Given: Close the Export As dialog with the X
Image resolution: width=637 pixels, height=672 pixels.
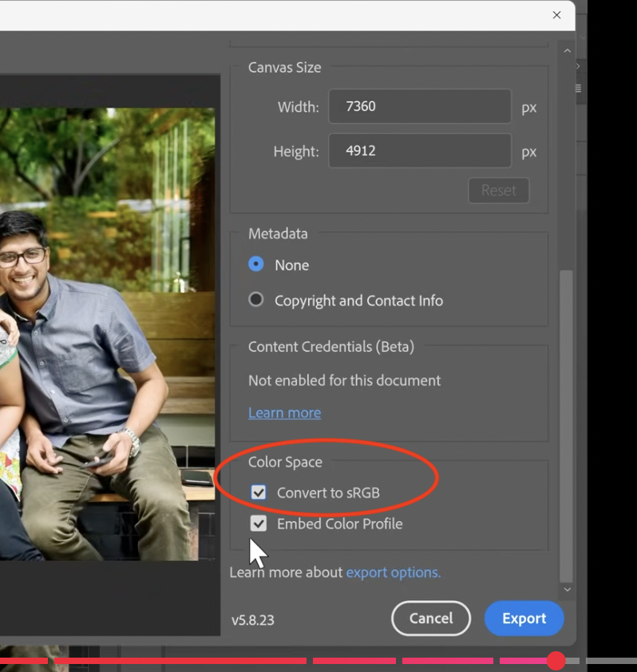Looking at the screenshot, I should [556, 15].
